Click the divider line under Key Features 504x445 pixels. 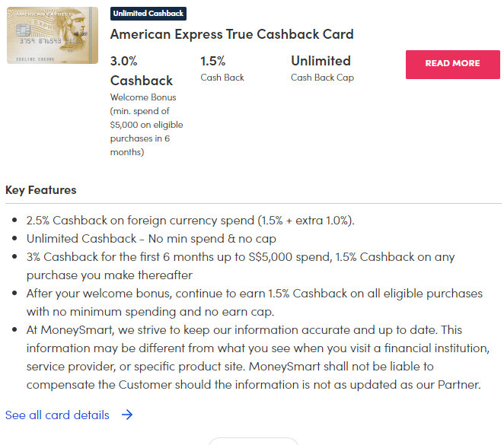coord(253,204)
